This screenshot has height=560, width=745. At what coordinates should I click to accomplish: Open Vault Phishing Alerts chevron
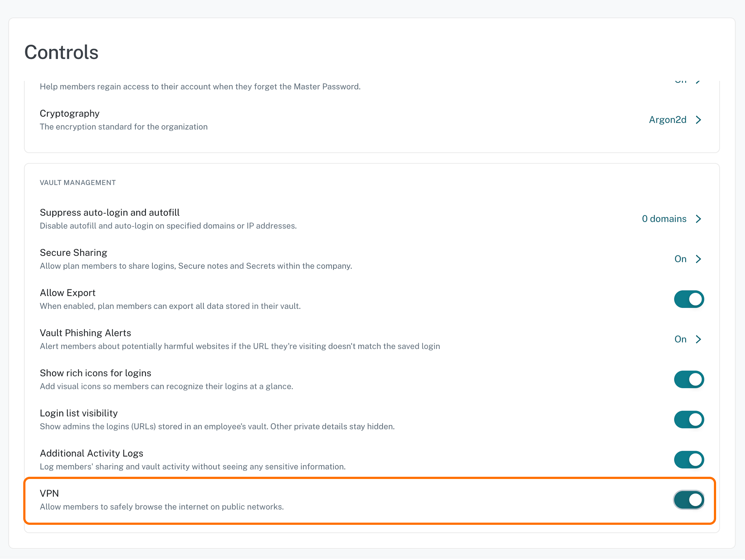click(x=699, y=340)
